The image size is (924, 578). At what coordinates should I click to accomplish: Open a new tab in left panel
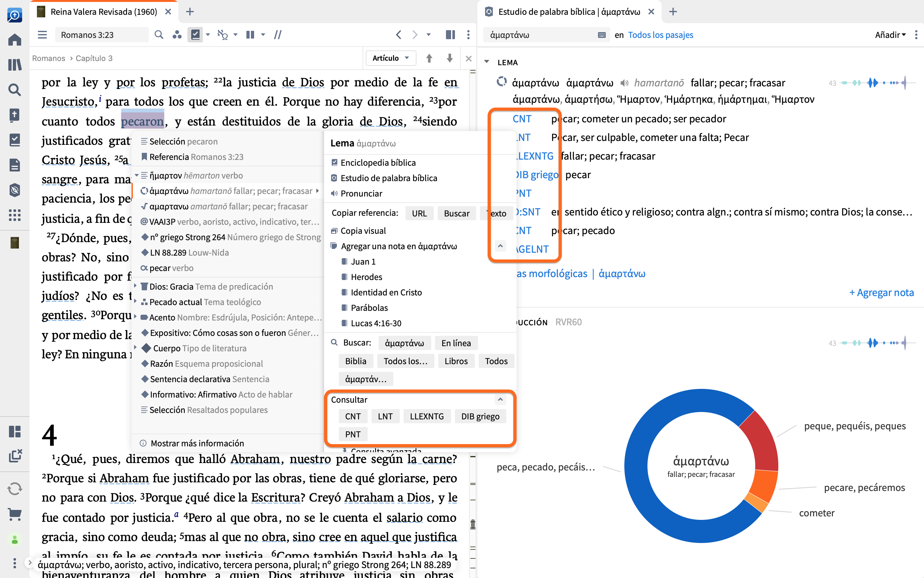(190, 12)
